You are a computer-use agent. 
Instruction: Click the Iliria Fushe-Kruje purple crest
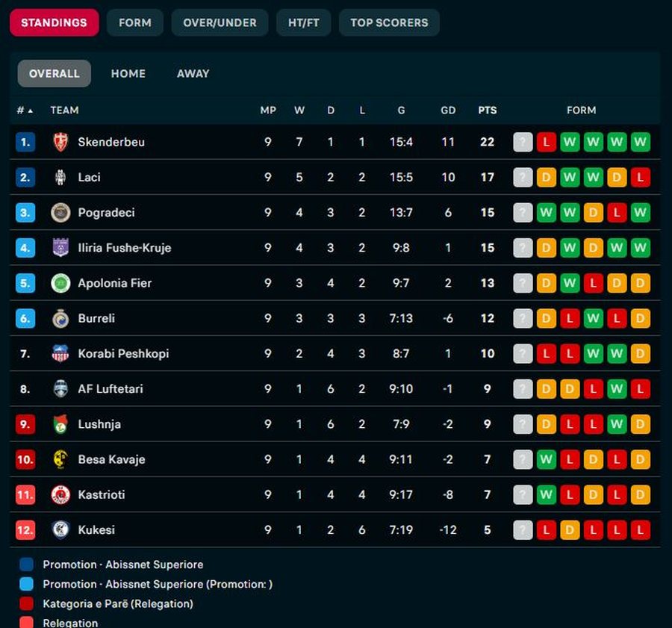[60, 248]
